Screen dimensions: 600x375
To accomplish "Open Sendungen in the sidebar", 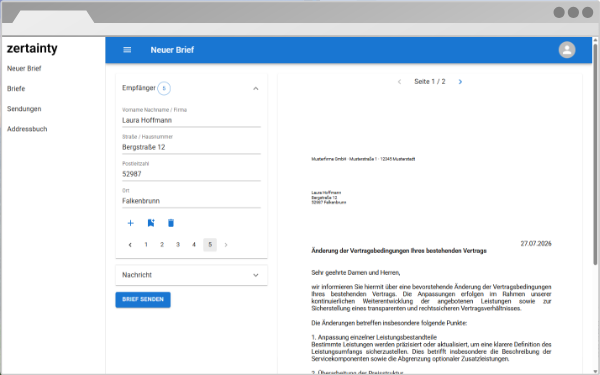I will coord(24,109).
